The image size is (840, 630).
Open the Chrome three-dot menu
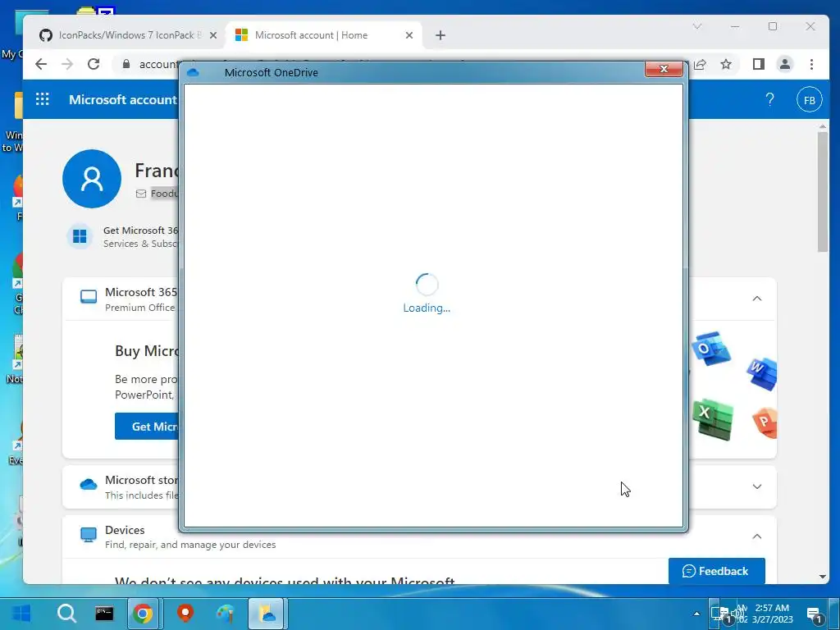811,64
